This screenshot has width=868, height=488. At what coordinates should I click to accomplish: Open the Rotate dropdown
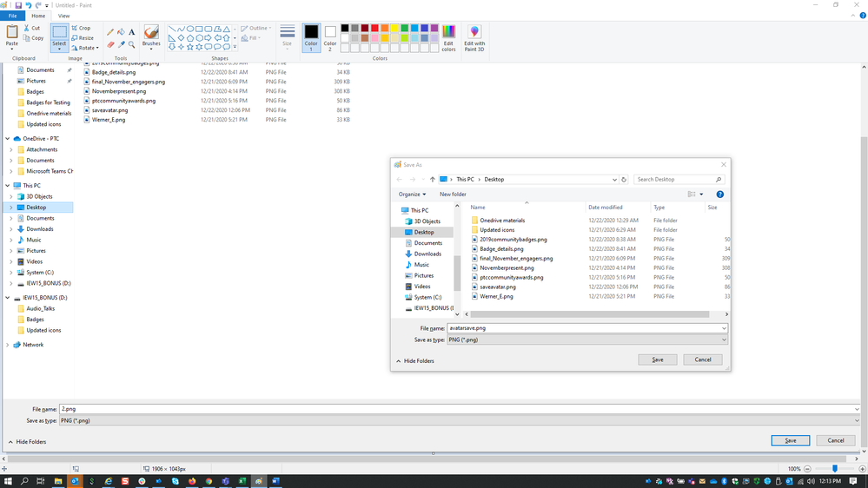click(85, 48)
